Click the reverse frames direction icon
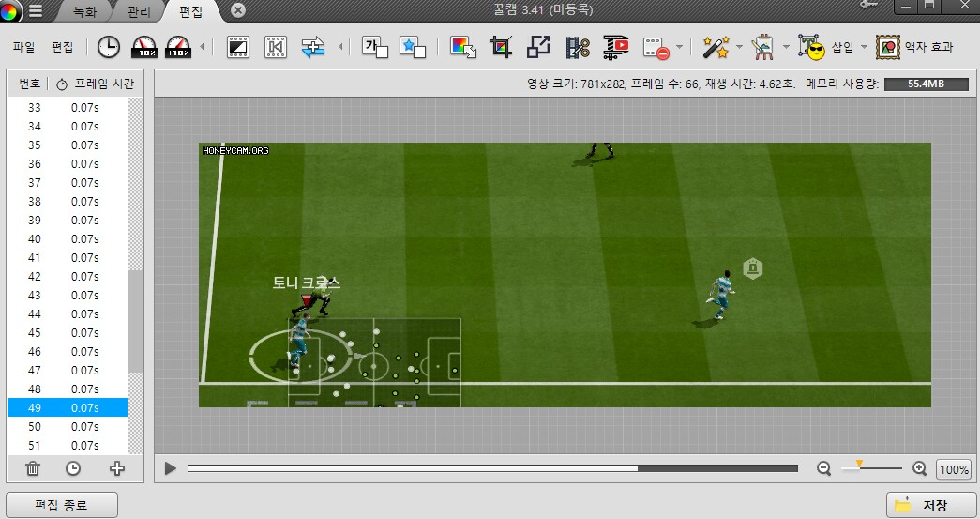 pos(313,46)
